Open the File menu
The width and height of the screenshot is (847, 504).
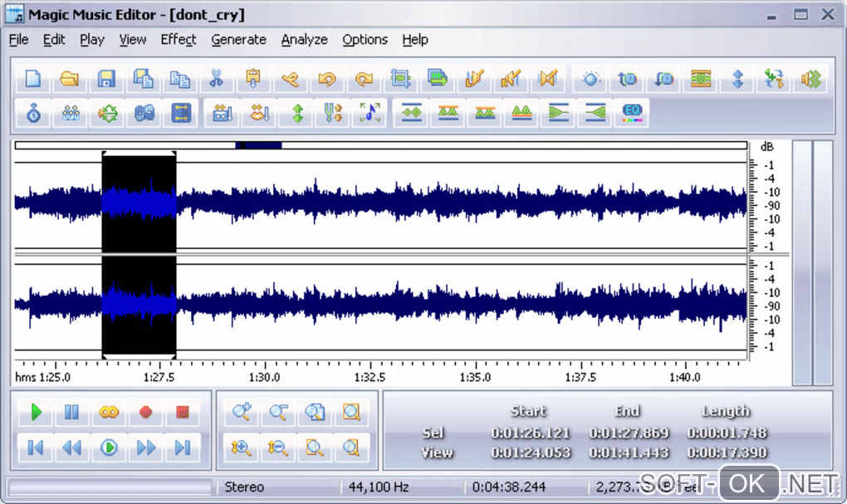tap(18, 39)
